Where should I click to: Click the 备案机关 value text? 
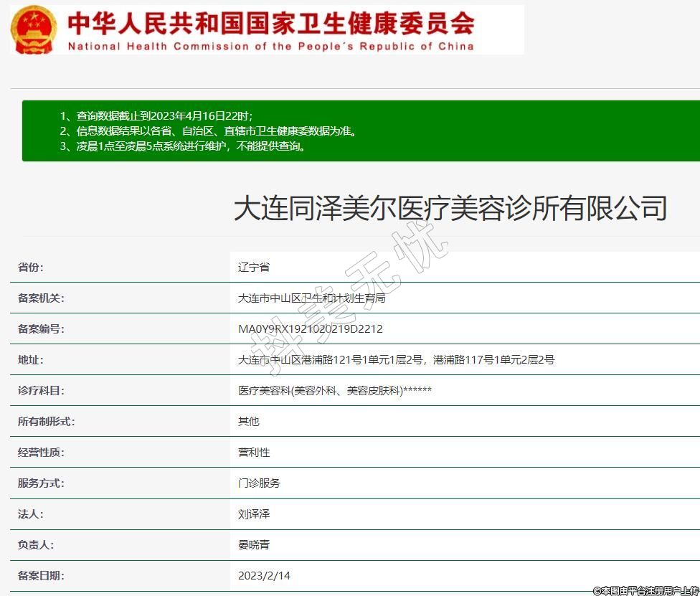pos(311,298)
